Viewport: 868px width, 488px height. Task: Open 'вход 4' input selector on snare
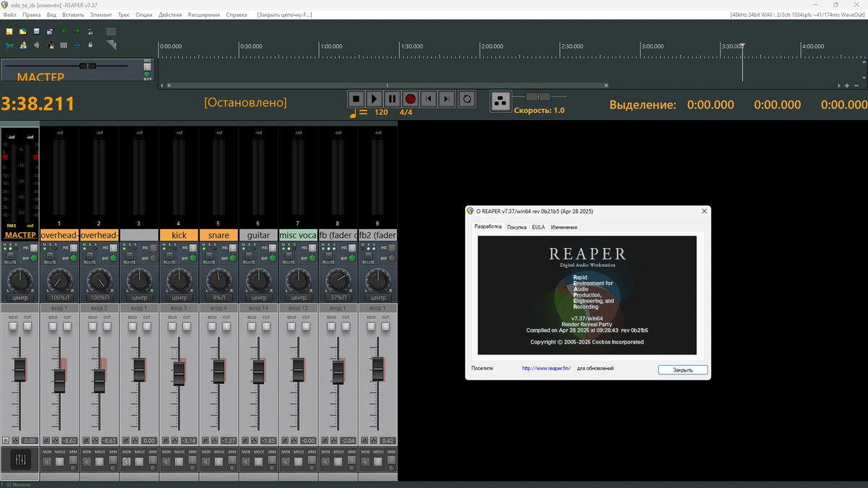[x=218, y=308]
